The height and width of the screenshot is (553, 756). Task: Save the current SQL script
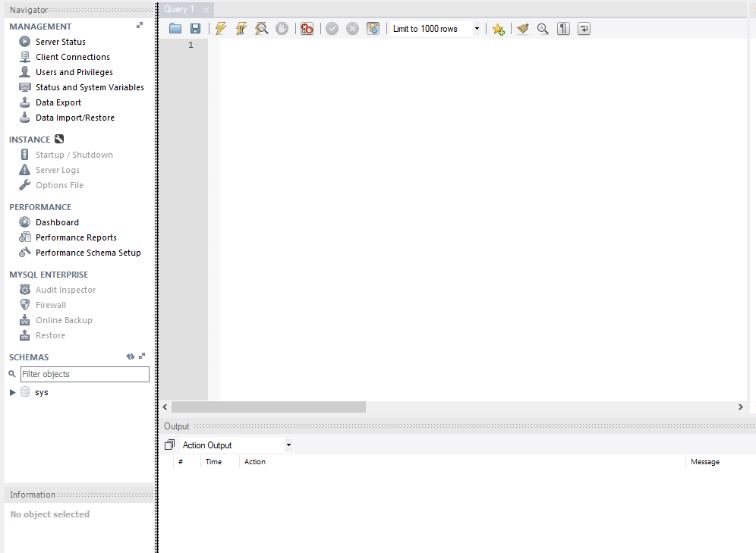(197, 28)
